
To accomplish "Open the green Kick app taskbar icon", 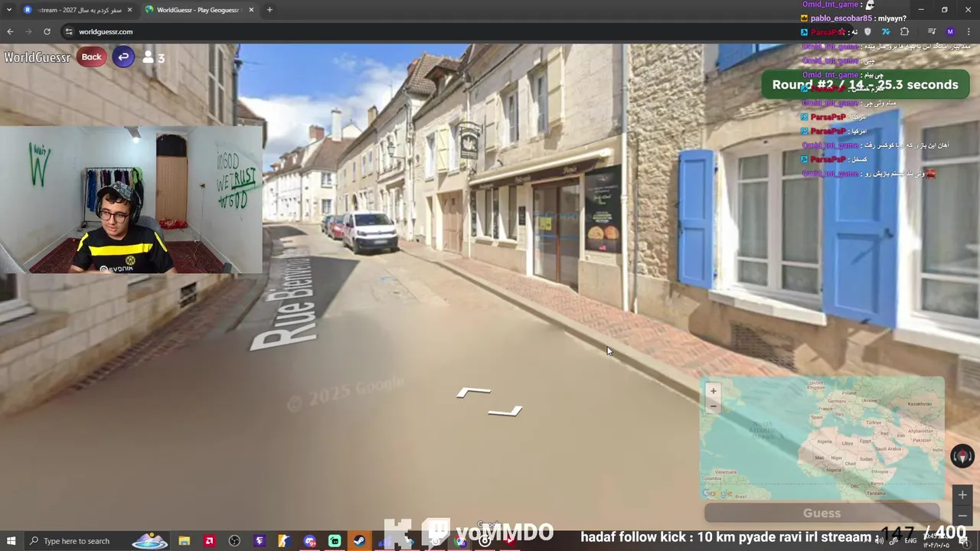I will coord(335,541).
